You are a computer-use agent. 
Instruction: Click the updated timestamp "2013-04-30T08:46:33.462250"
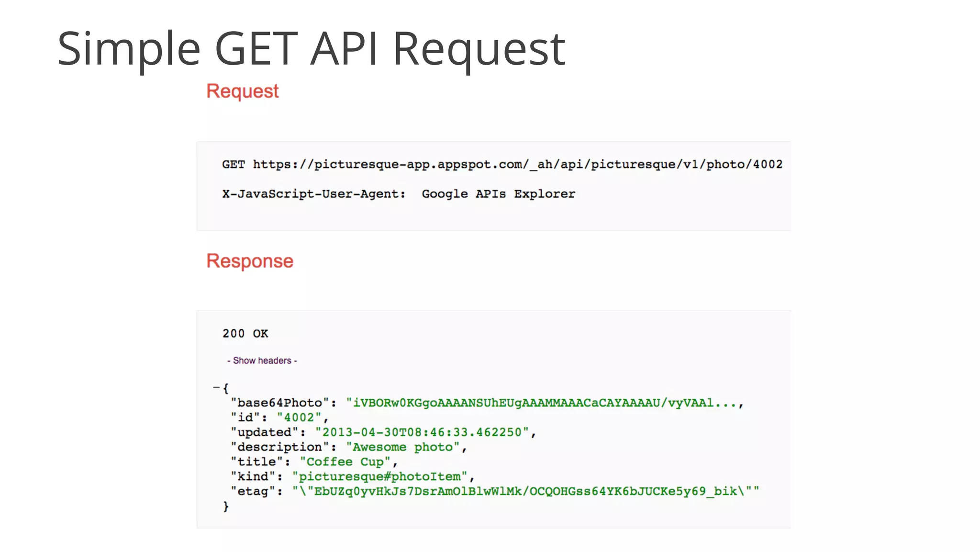click(422, 432)
